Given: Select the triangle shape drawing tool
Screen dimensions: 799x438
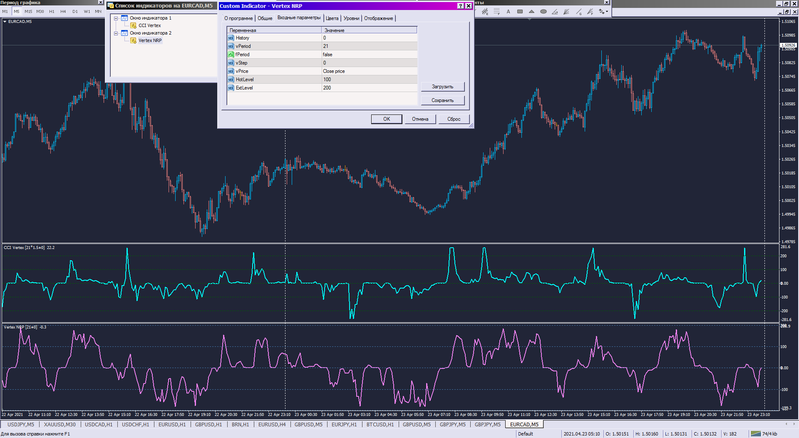Looking at the screenshot, I should (x=531, y=11).
